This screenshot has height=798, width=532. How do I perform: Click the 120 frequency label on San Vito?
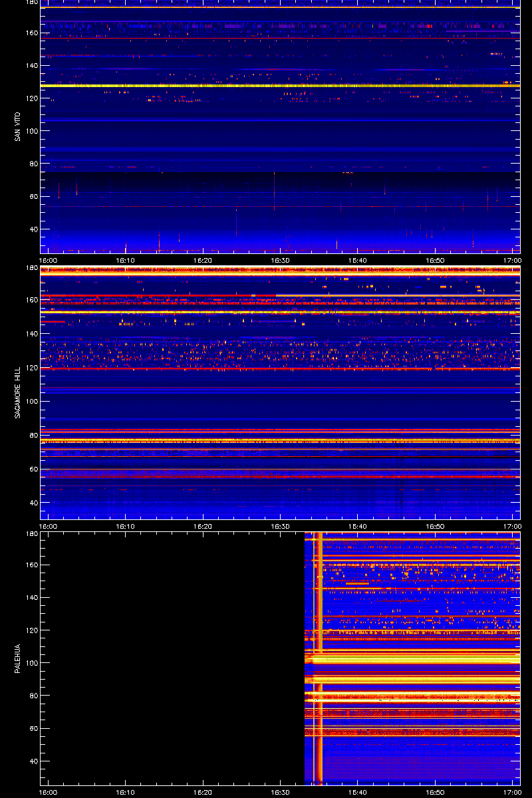31,98
